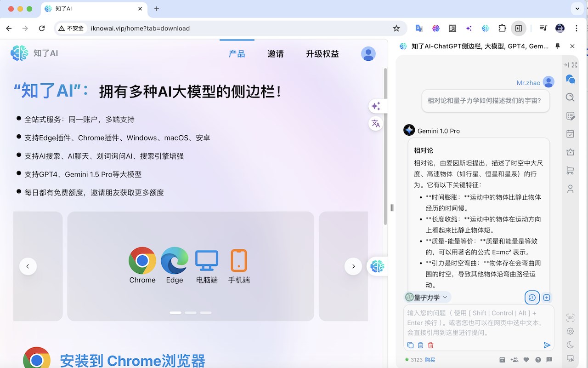Image resolution: width=588 pixels, height=368 pixels.
Task: Expand sidebar to fullscreen icon
Action: pyautogui.click(x=574, y=65)
